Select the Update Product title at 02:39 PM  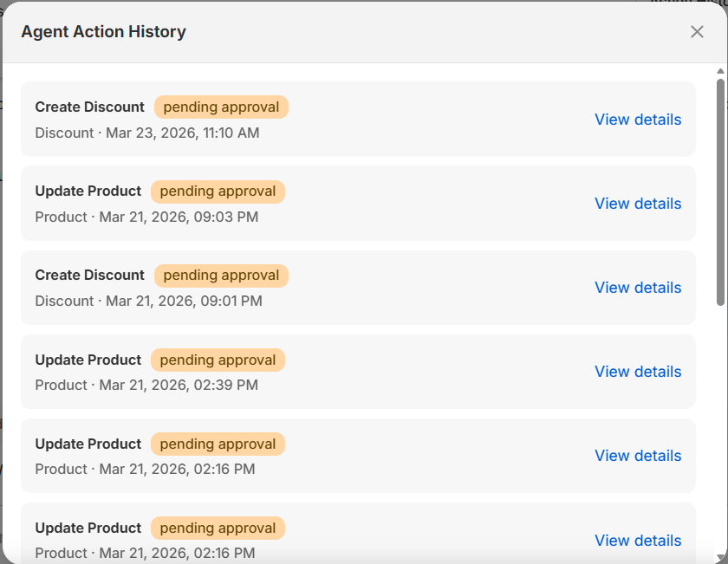(x=88, y=360)
